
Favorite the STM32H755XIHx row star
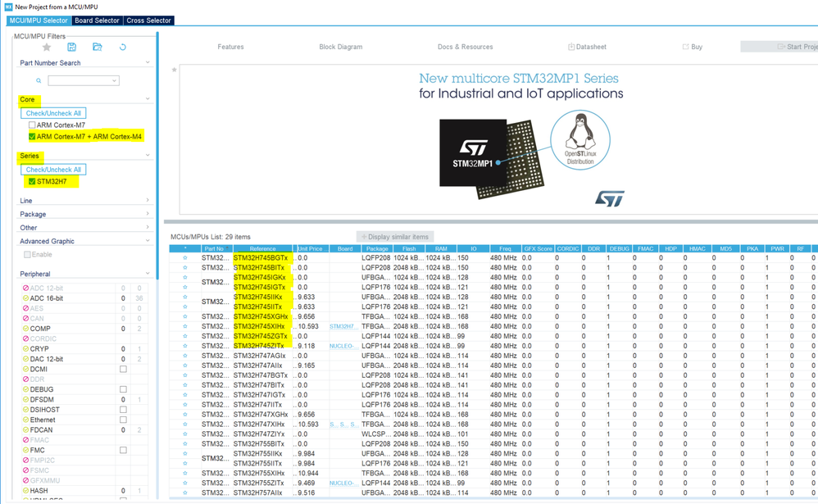(184, 473)
